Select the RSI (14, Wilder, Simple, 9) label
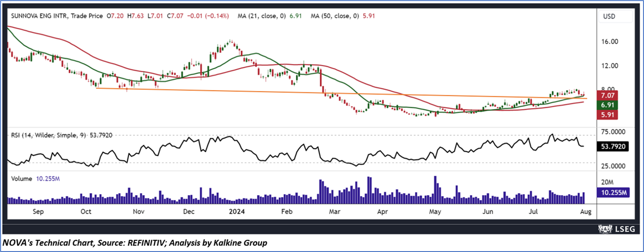 [49, 135]
